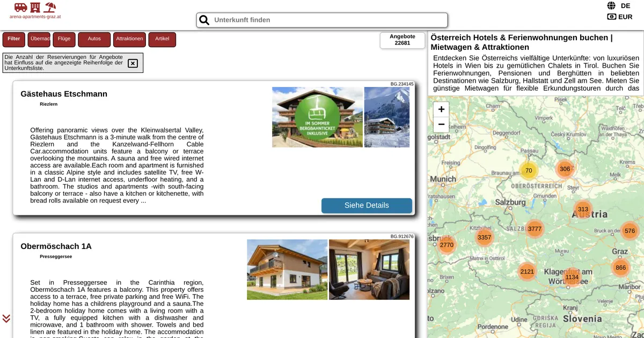Click the map cluster marker 2770
Screen dimensions: 644x338
(447, 245)
